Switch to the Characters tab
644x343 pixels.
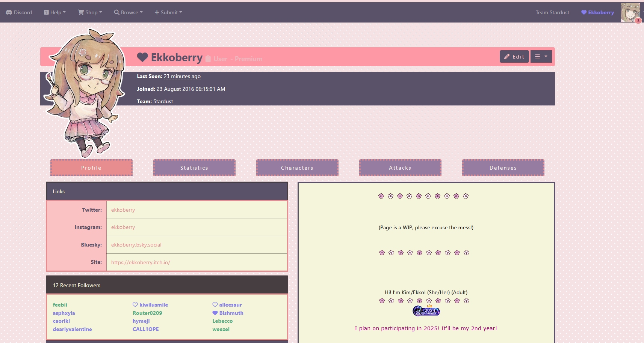[297, 168]
